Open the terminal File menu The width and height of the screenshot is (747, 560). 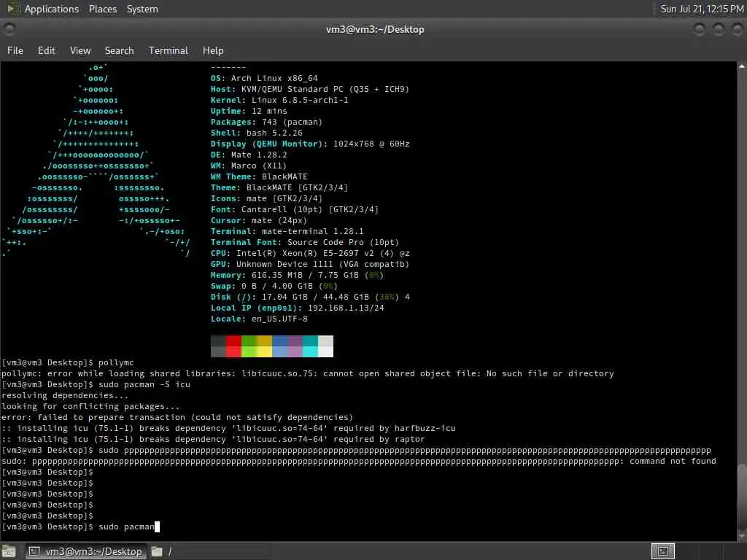[x=15, y=50]
